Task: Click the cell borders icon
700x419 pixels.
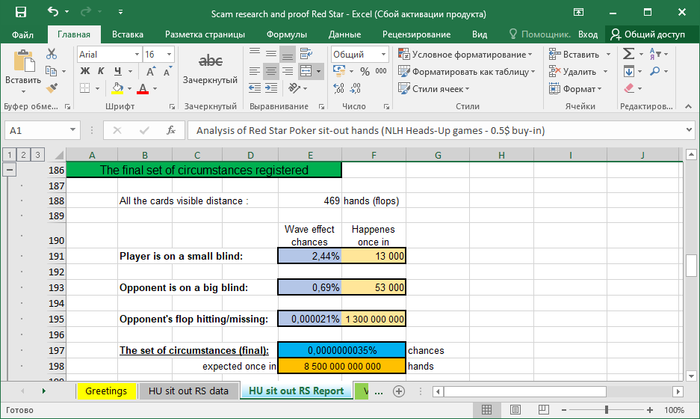Action: pyautogui.click(x=85, y=88)
